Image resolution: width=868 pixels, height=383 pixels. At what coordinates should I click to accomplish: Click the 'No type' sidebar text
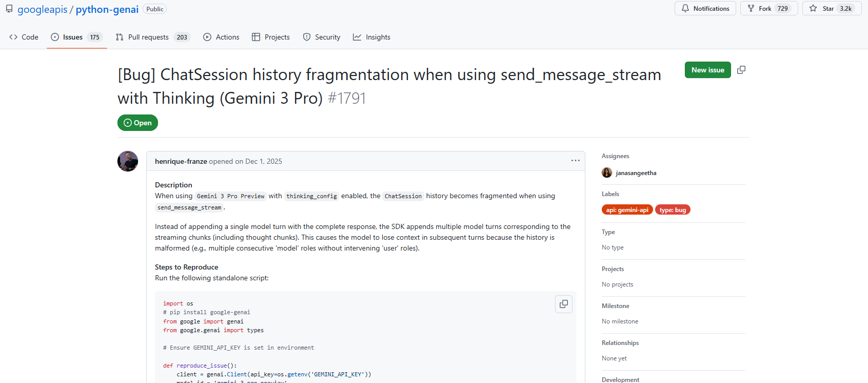point(613,247)
